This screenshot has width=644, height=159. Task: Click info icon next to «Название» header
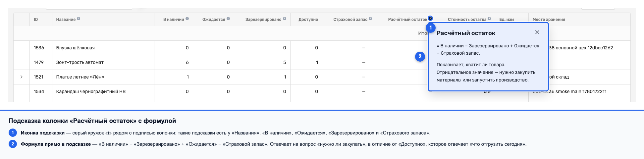pos(79,19)
